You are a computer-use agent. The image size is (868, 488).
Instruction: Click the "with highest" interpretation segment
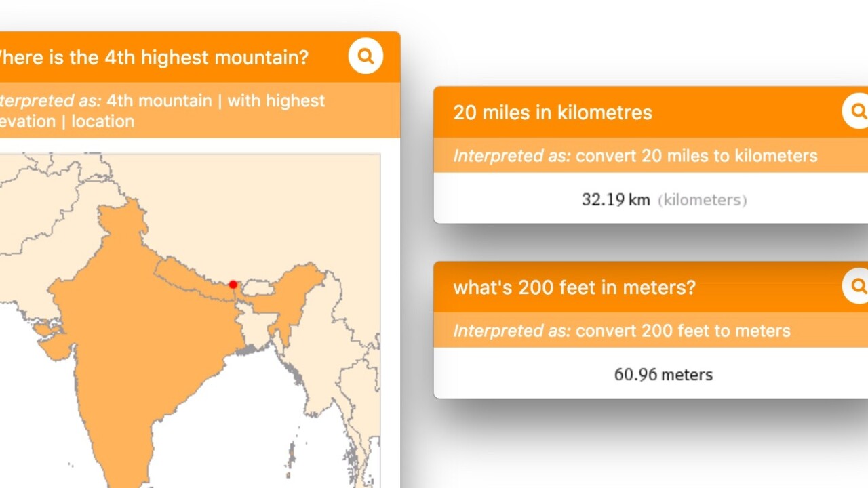pyautogui.click(x=276, y=101)
